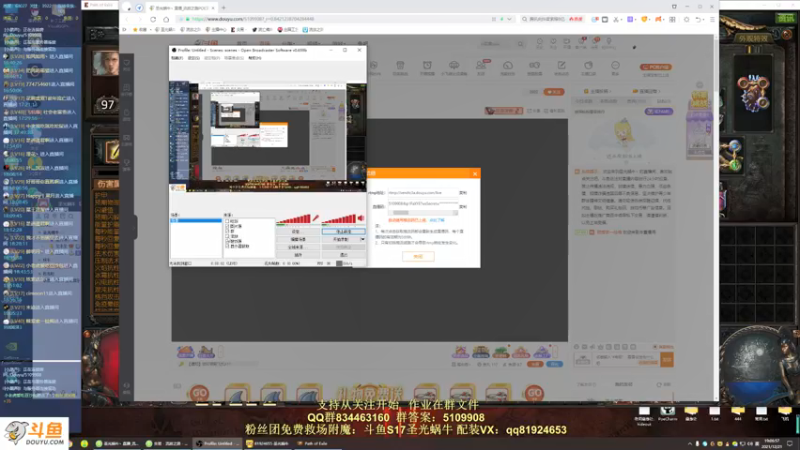Toggle the fourth source checkbox in OBS
This screenshot has width=800, height=450.
point(227,236)
